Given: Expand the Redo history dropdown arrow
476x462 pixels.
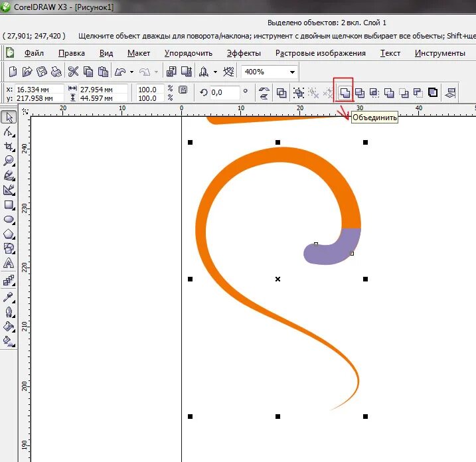Looking at the screenshot, I should (x=156, y=72).
